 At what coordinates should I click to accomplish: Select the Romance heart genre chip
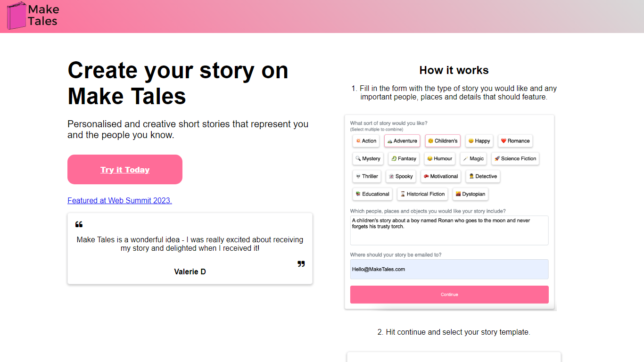[515, 141]
